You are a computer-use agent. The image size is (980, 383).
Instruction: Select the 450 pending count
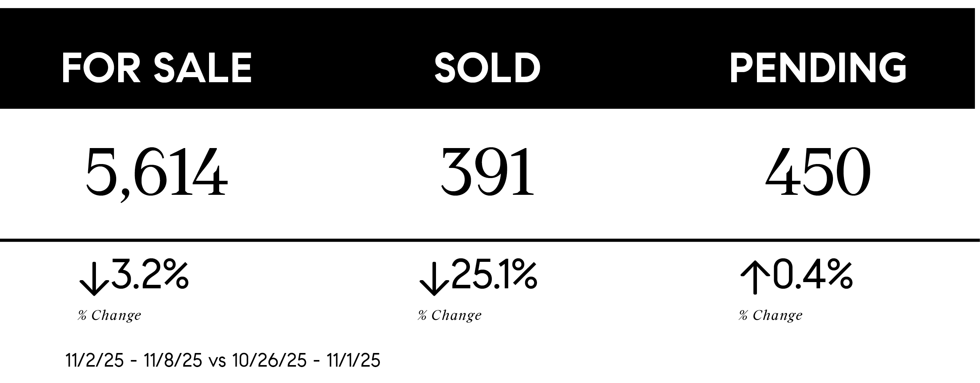coord(818,172)
